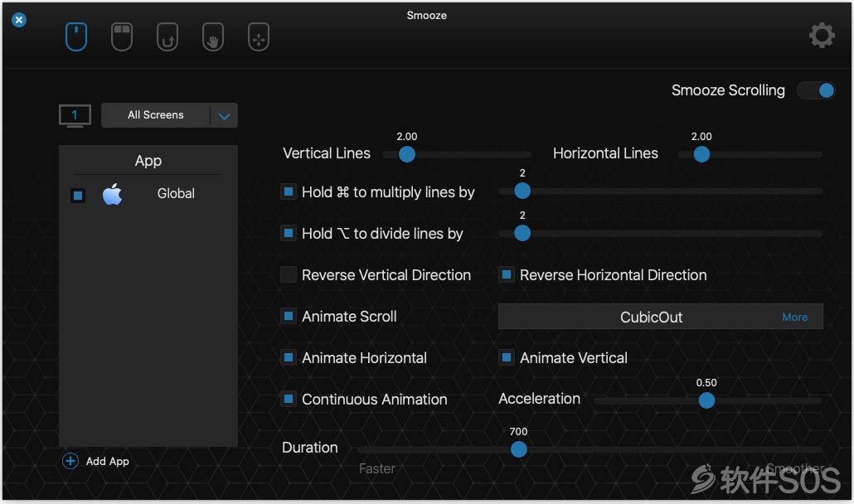Click the Horizontal Lines label
This screenshot has width=854, height=504.
[x=605, y=153]
